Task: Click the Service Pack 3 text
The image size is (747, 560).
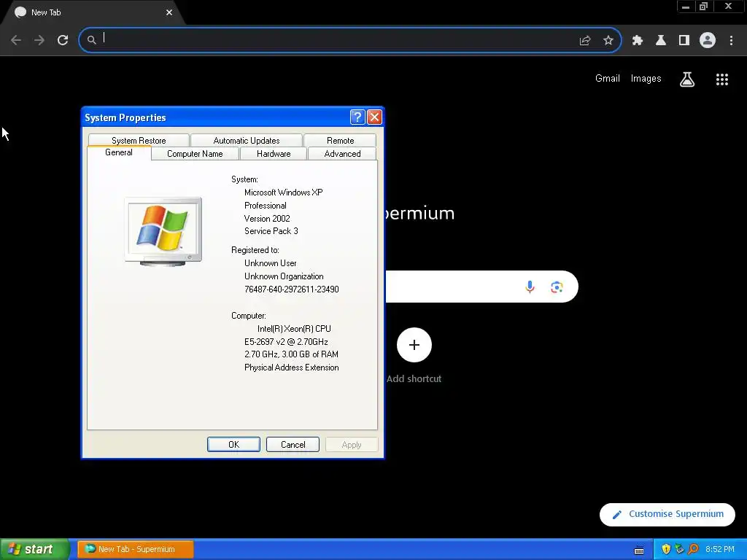Action: tap(271, 231)
